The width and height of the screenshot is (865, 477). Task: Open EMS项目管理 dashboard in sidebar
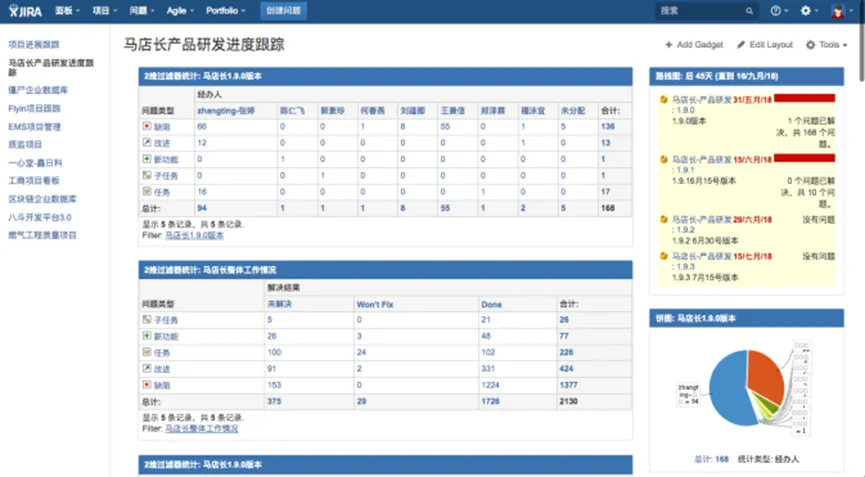tap(34, 127)
